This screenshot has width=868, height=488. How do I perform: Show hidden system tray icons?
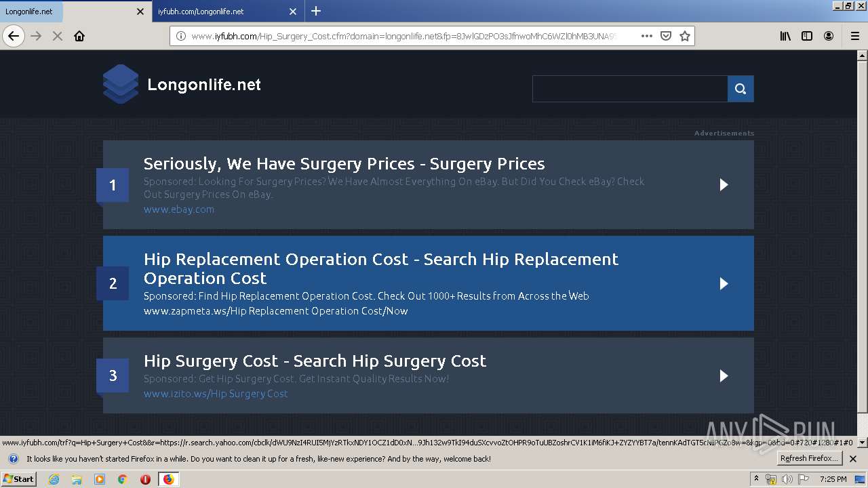(x=756, y=479)
